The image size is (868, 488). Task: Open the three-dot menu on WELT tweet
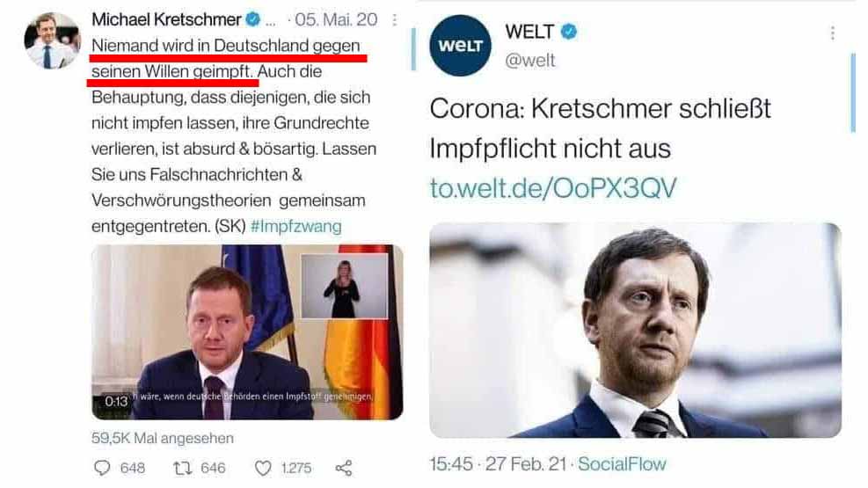coord(832,33)
